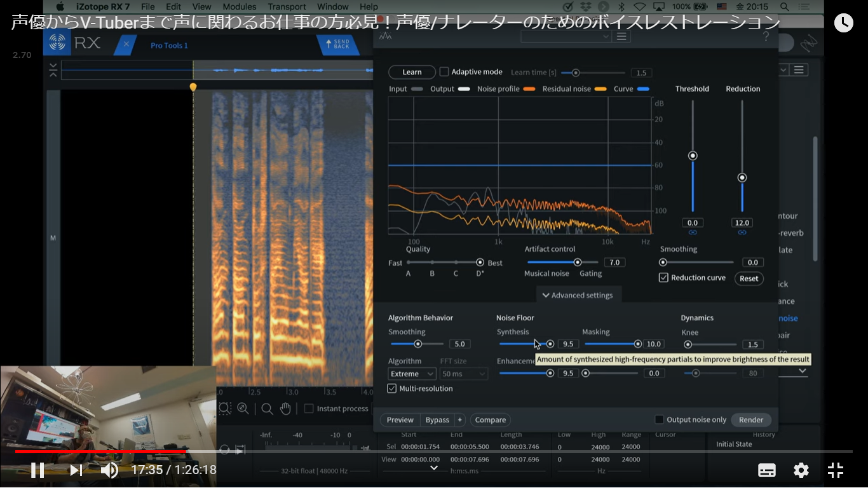Viewport: 868px width, 488px height.
Task: Open the Apple menu
Action: [60, 6]
